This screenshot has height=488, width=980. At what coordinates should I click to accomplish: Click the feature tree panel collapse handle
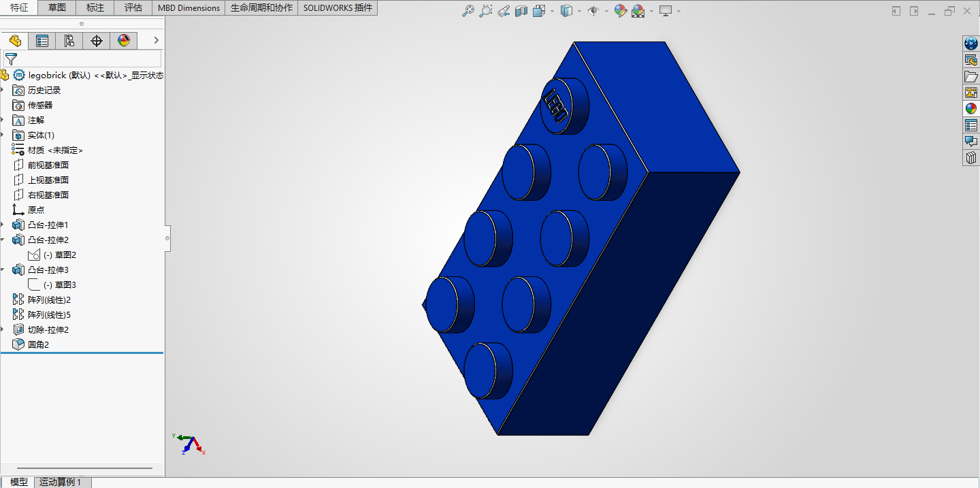click(x=167, y=238)
